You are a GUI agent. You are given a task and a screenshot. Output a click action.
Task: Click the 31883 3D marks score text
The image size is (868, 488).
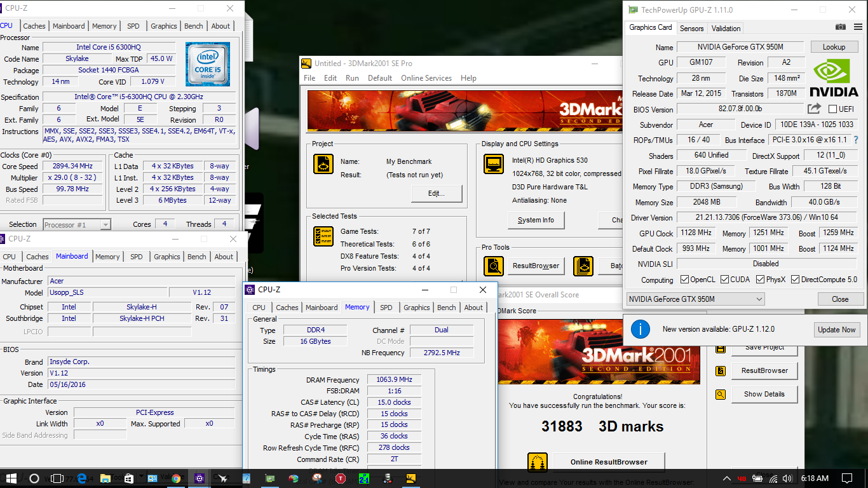pyautogui.click(x=602, y=426)
